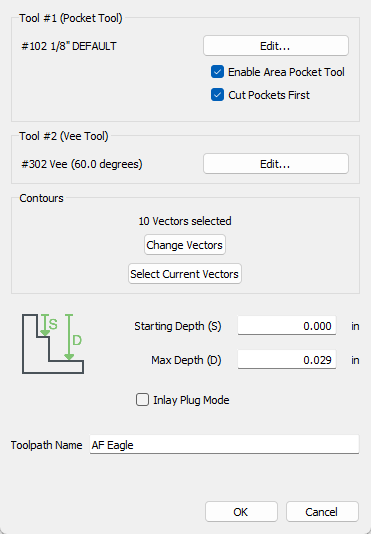Confirm with the OK button
Screen dimensions: 371x534
tap(241, 512)
